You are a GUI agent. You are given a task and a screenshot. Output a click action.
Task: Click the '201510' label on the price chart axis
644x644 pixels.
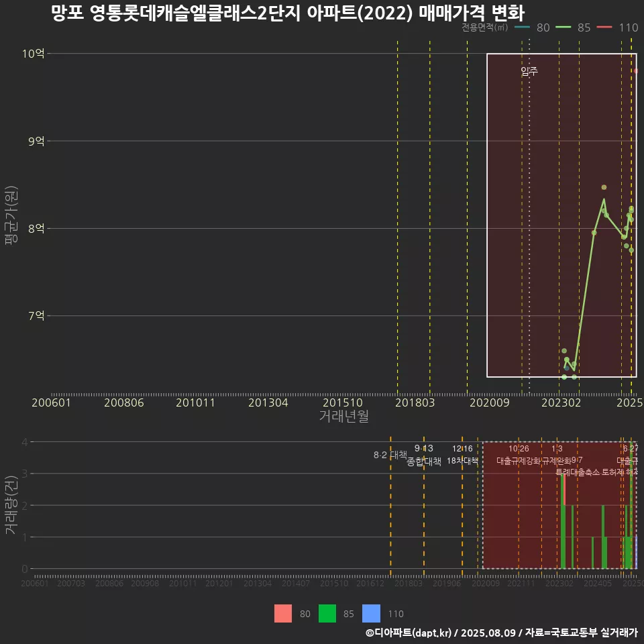343,402
